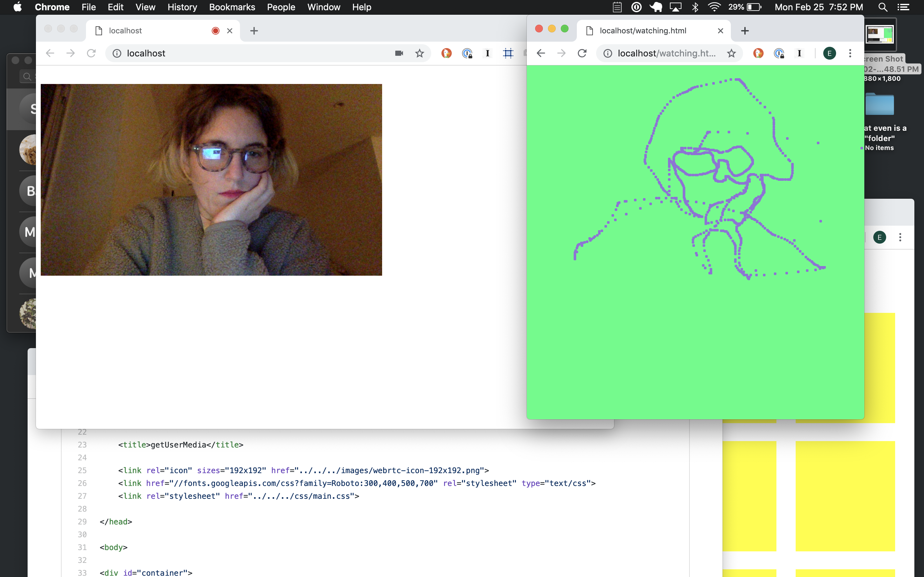Select the Screen Shot thumbnail on the desktop

[880, 34]
